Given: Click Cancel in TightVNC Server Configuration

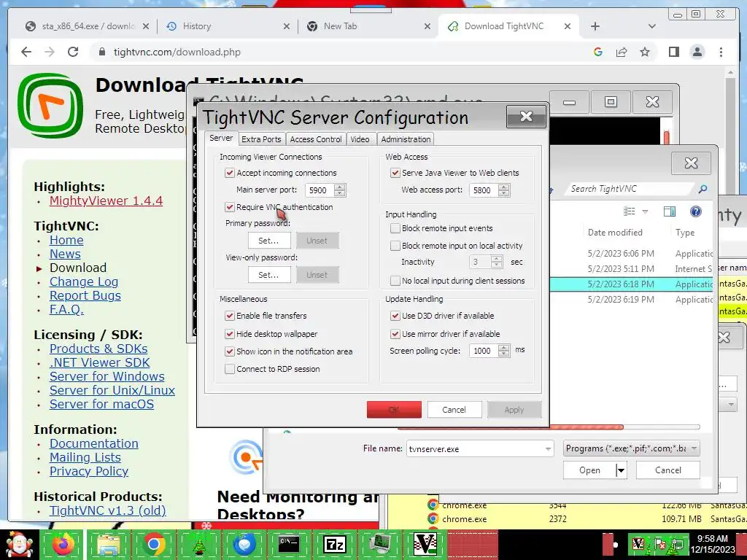Looking at the screenshot, I should (454, 410).
